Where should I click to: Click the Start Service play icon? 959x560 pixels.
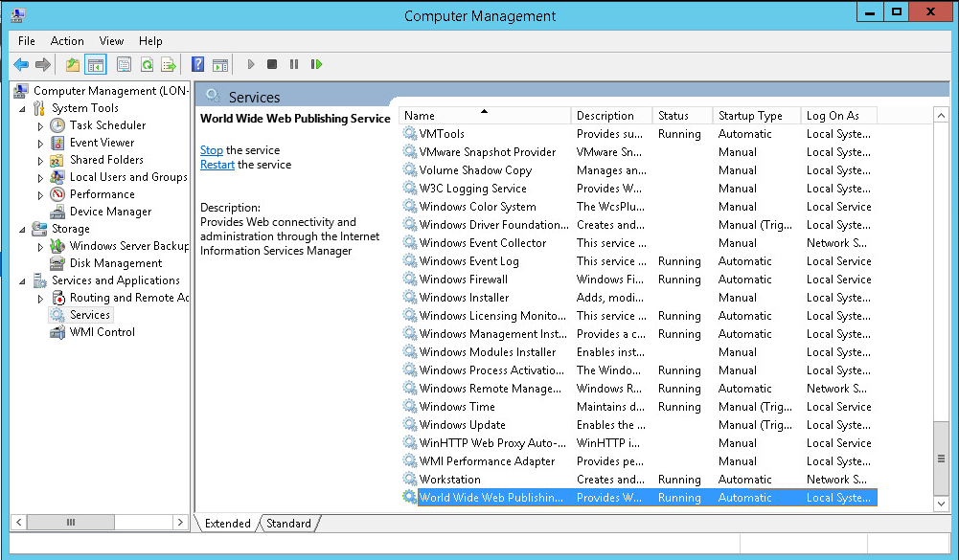250,64
